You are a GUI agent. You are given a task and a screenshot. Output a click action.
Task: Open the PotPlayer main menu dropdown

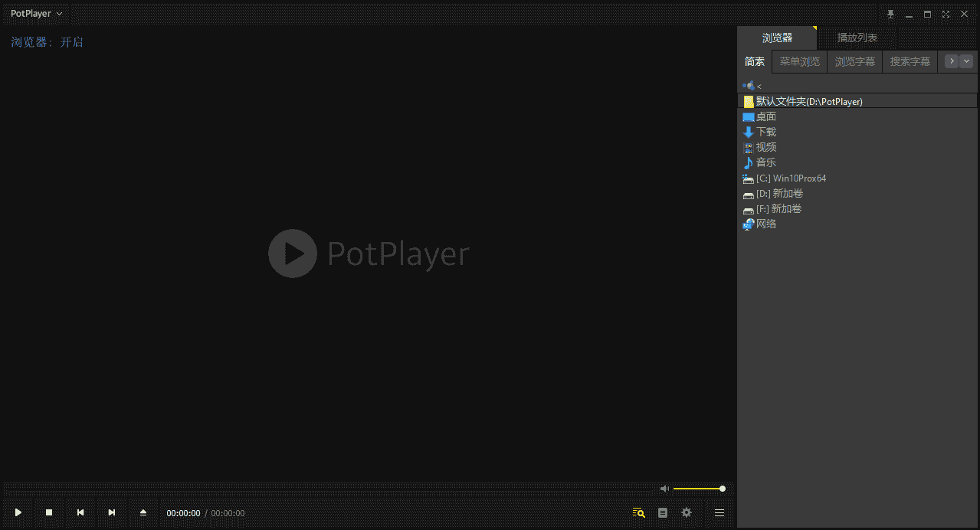(36, 14)
